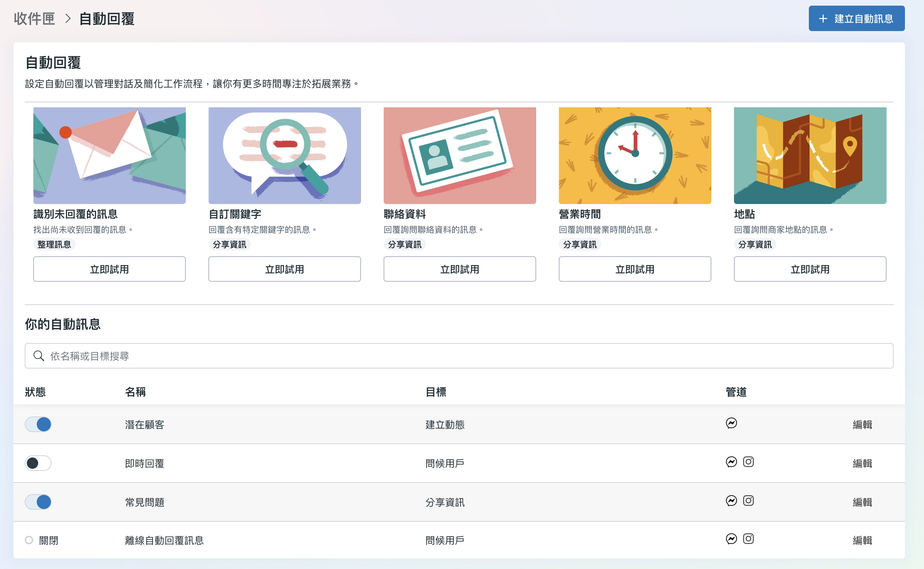Disable the 常見問題 toggle

click(38, 502)
